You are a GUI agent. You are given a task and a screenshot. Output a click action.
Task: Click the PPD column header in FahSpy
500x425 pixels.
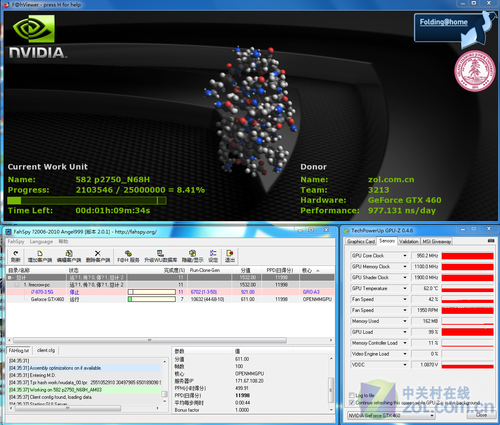pyautogui.click(x=280, y=270)
